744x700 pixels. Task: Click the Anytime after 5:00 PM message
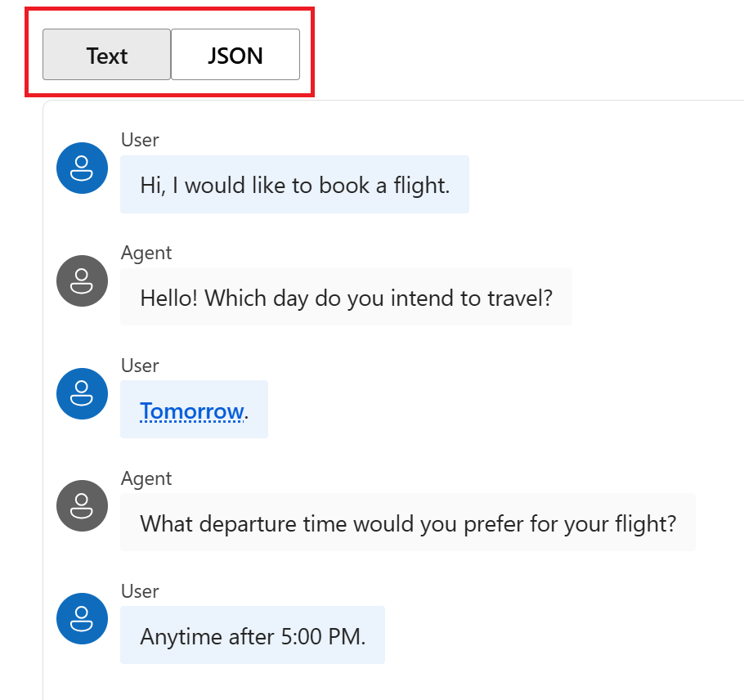click(x=252, y=635)
